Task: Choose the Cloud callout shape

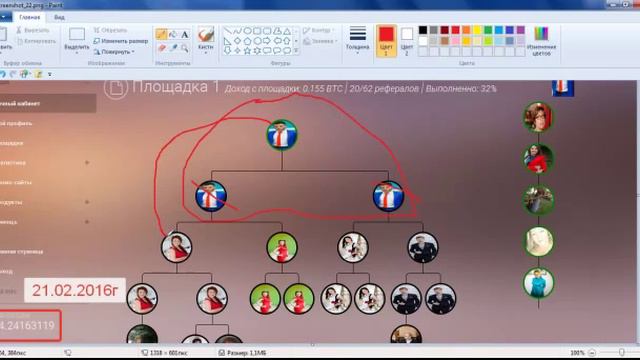Action: 287,51
